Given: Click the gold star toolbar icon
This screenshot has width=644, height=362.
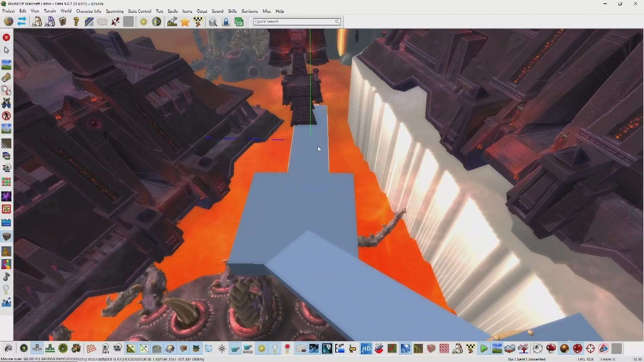Looking at the screenshot, I should click(185, 22).
